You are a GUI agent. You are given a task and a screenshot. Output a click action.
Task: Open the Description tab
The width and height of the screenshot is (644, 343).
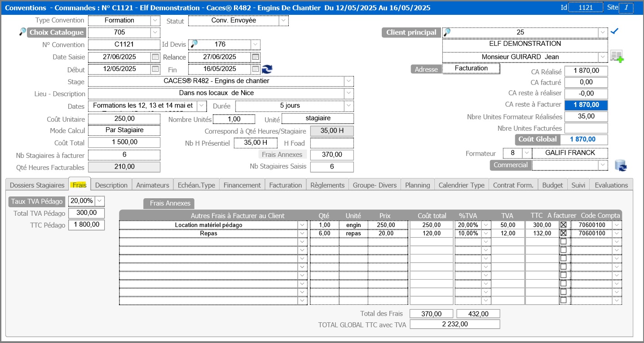click(x=111, y=185)
